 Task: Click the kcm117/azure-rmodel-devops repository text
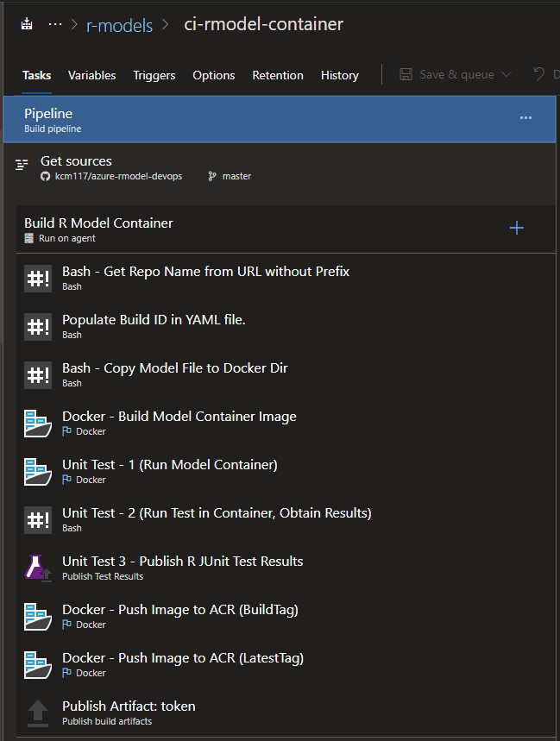tap(118, 176)
